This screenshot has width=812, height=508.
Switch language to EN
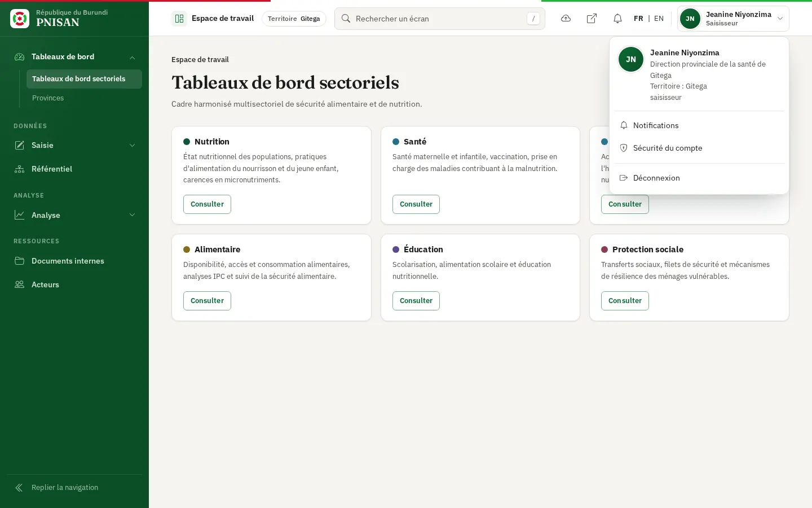[x=659, y=19]
